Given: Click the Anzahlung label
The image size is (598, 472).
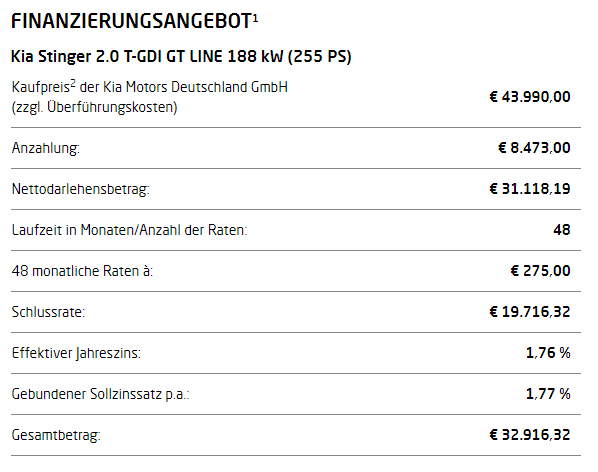Looking at the screenshot, I should pyautogui.click(x=46, y=148).
